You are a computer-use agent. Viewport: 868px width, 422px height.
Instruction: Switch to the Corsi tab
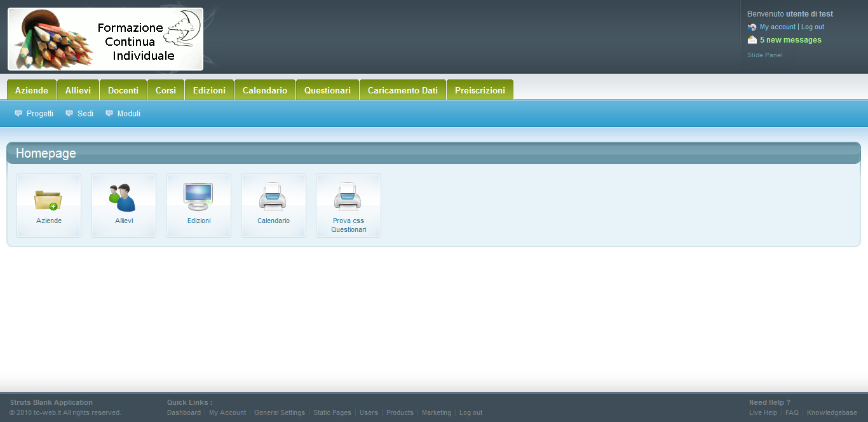166,90
